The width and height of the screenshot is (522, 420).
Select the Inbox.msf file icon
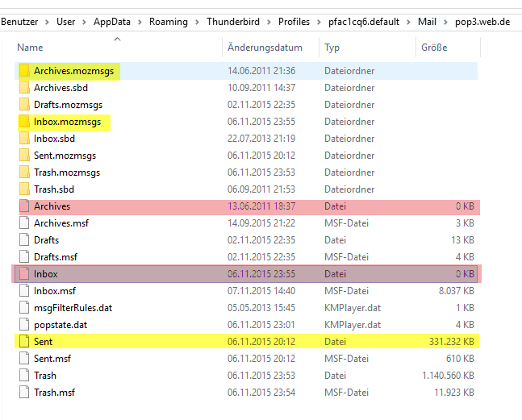point(24,291)
